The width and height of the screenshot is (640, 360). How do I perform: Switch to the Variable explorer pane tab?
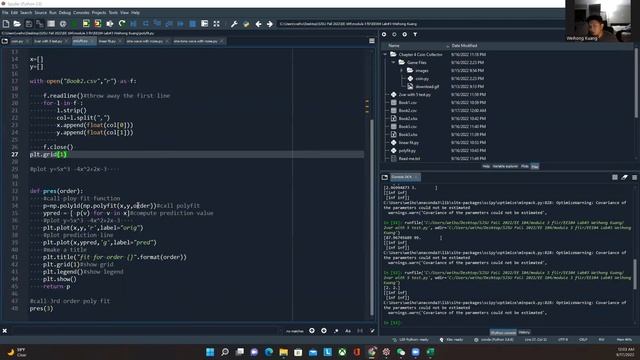tap(505, 167)
